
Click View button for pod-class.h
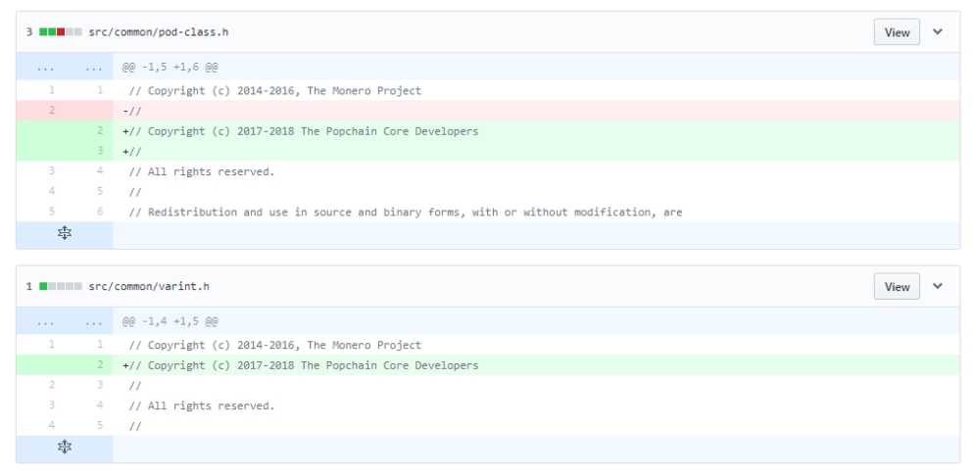[x=897, y=32]
